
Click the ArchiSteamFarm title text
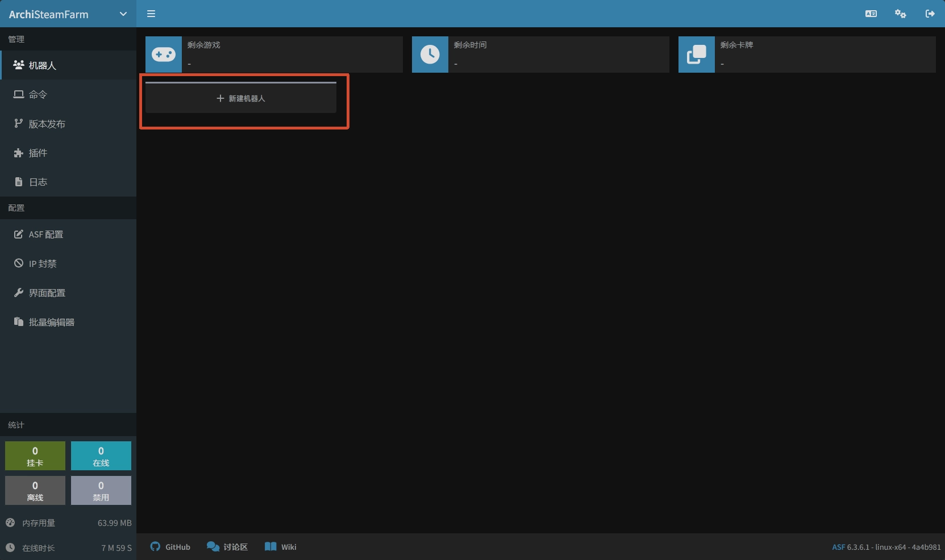coord(49,14)
